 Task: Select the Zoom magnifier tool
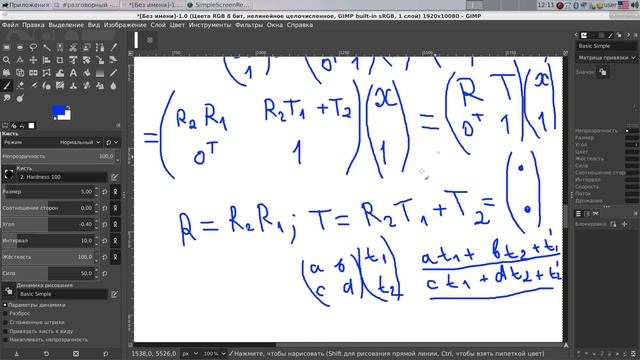point(7,60)
